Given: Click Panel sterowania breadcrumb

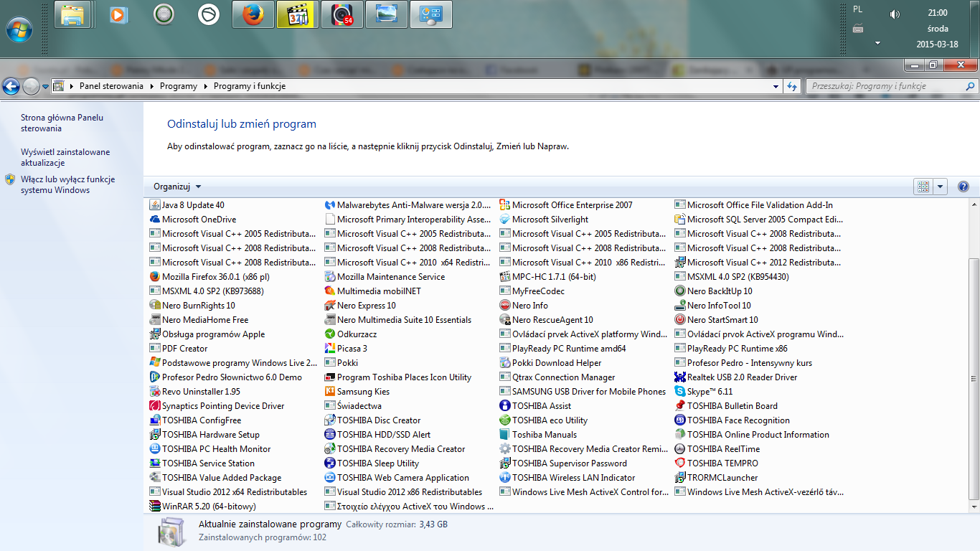Looking at the screenshot, I should [x=111, y=86].
